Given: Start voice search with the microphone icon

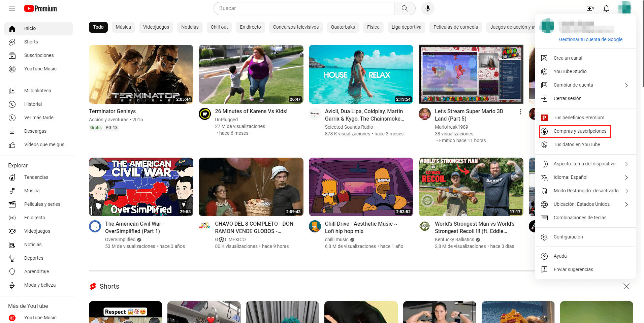Looking at the screenshot, I should pyautogui.click(x=427, y=8).
